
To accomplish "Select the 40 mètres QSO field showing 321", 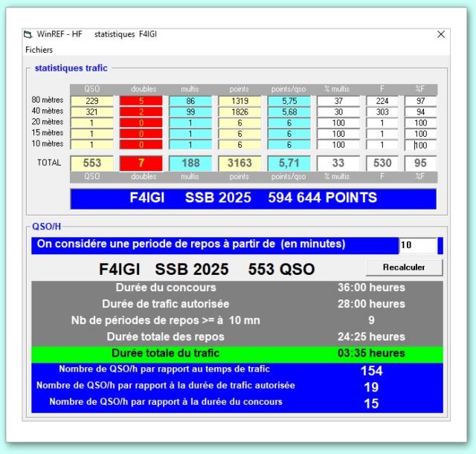I will tap(92, 112).
